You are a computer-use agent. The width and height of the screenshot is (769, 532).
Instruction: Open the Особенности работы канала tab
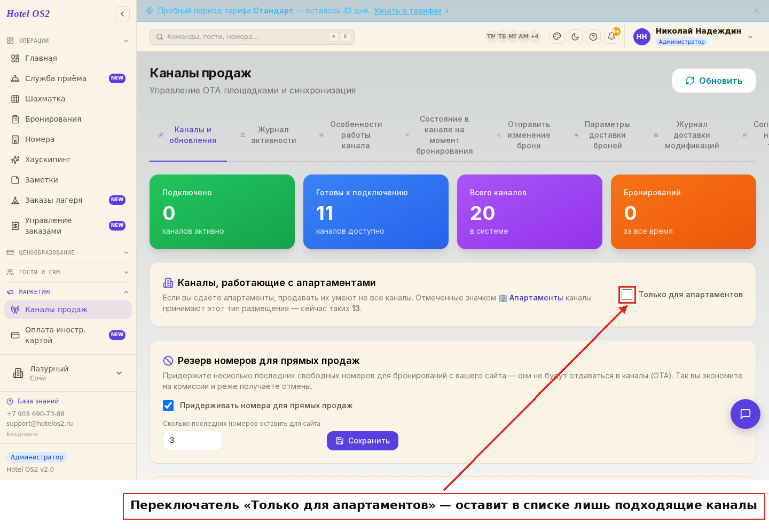(x=351, y=135)
